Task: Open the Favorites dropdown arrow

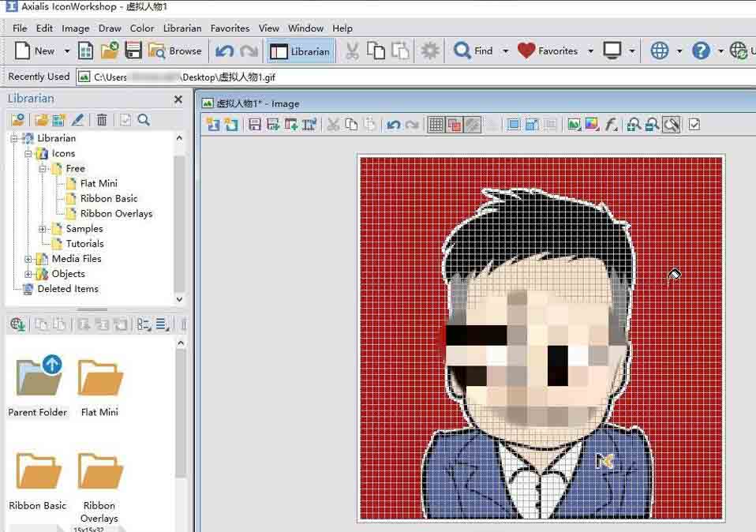Action: click(590, 51)
